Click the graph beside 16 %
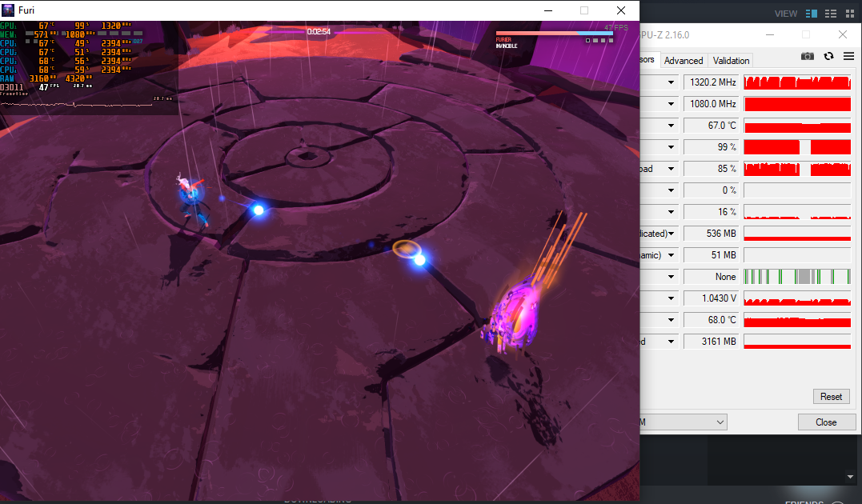This screenshot has height=504, width=862. 797,212
